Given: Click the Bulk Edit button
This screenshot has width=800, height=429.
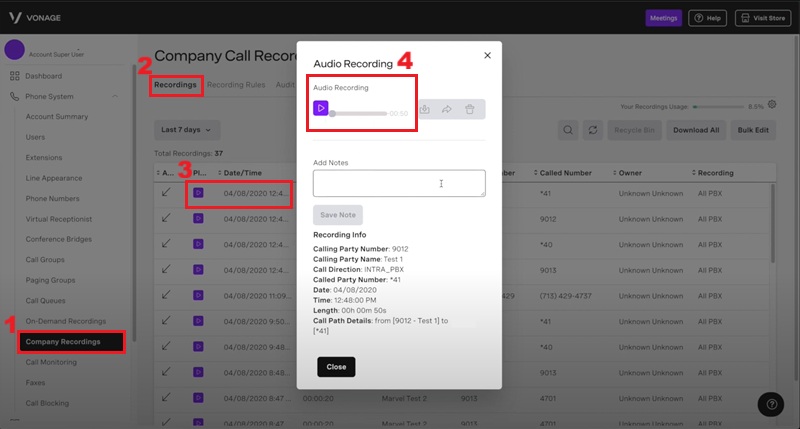Looking at the screenshot, I should click(753, 130).
